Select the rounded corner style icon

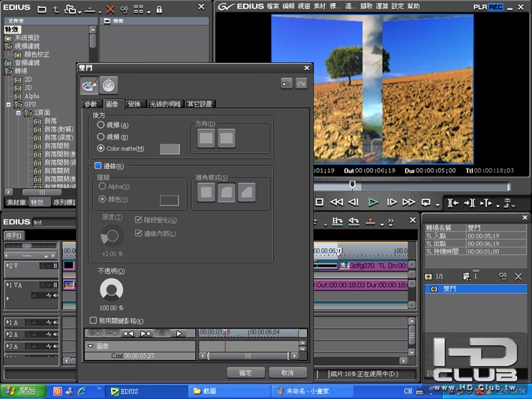226,193
